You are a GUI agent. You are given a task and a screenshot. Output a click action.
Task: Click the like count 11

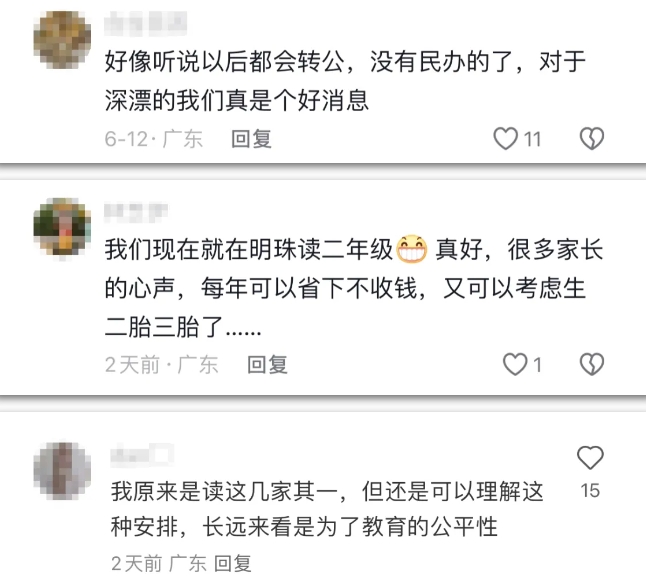[532, 139]
